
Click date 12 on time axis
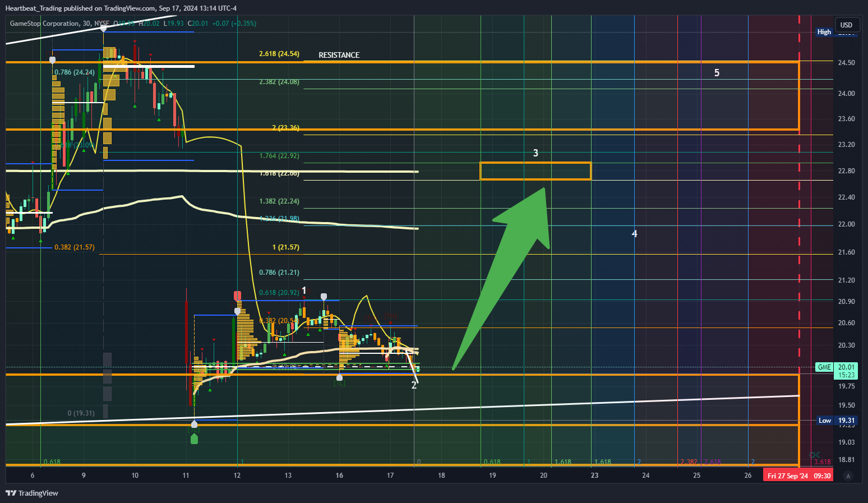tap(237, 476)
